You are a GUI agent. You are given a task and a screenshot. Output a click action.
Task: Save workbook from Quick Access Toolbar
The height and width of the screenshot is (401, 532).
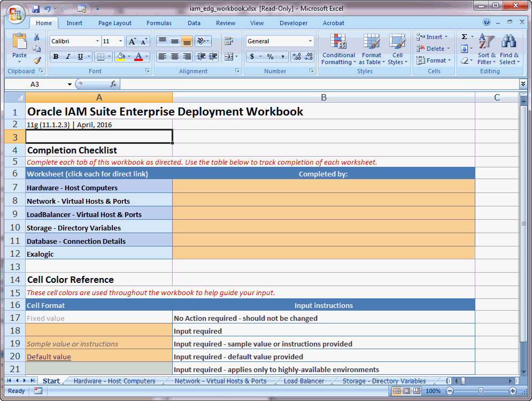[x=36, y=9]
